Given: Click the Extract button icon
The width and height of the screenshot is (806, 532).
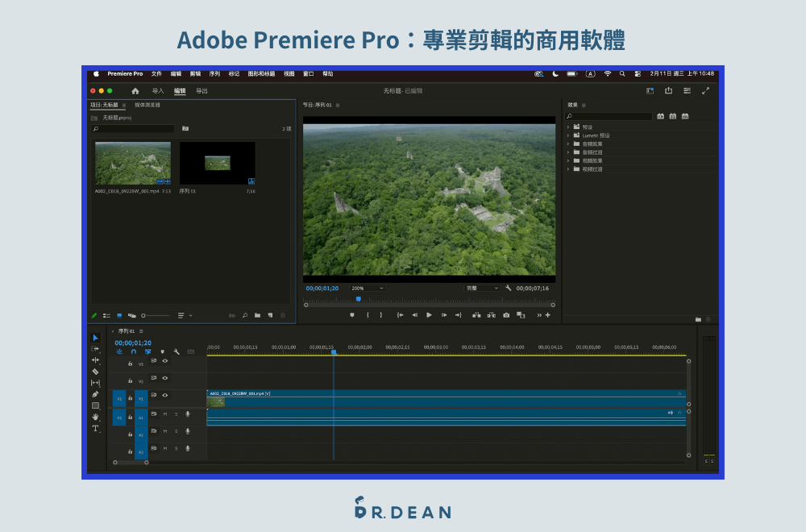Looking at the screenshot, I should point(492,315).
